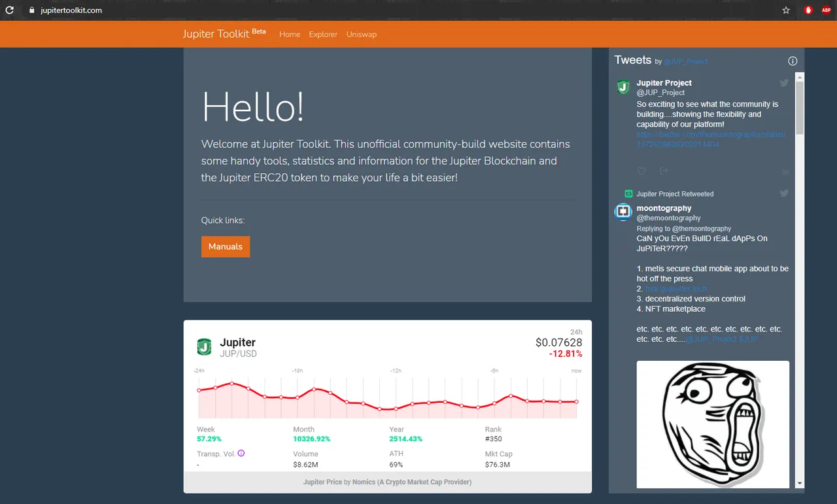The width and height of the screenshot is (837, 504).
Task: Click the green retweet icon
Action: [628, 193]
